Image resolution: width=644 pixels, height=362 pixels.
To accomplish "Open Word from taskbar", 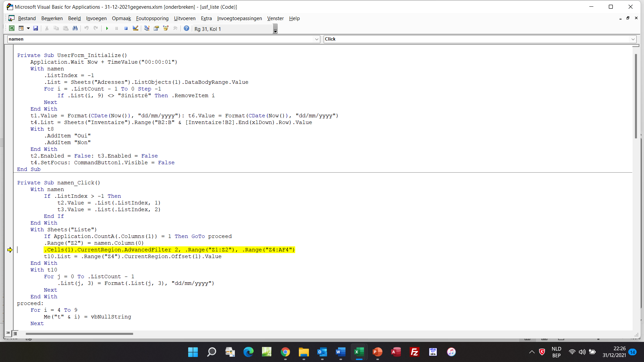I will (x=341, y=352).
